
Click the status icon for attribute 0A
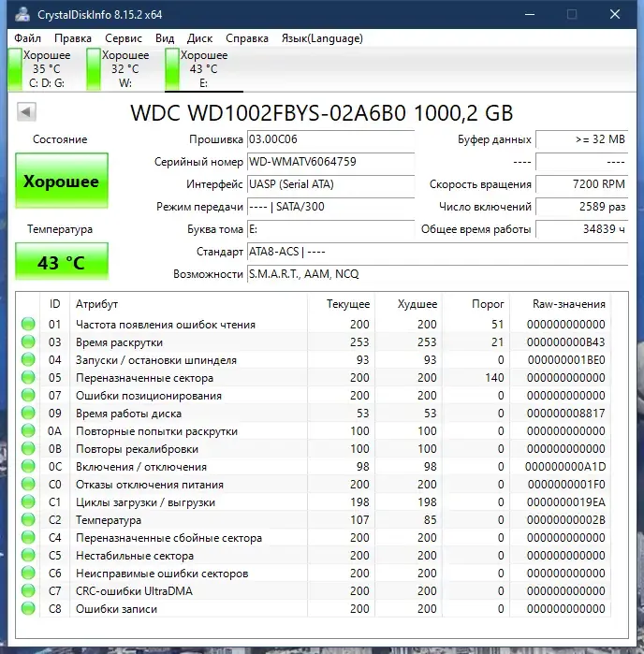coord(28,431)
